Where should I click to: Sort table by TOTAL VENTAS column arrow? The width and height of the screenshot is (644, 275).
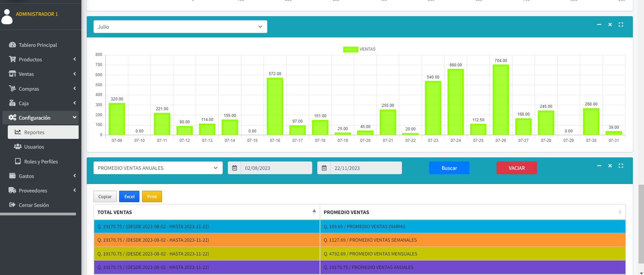pyautogui.click(x=314, y=212)
